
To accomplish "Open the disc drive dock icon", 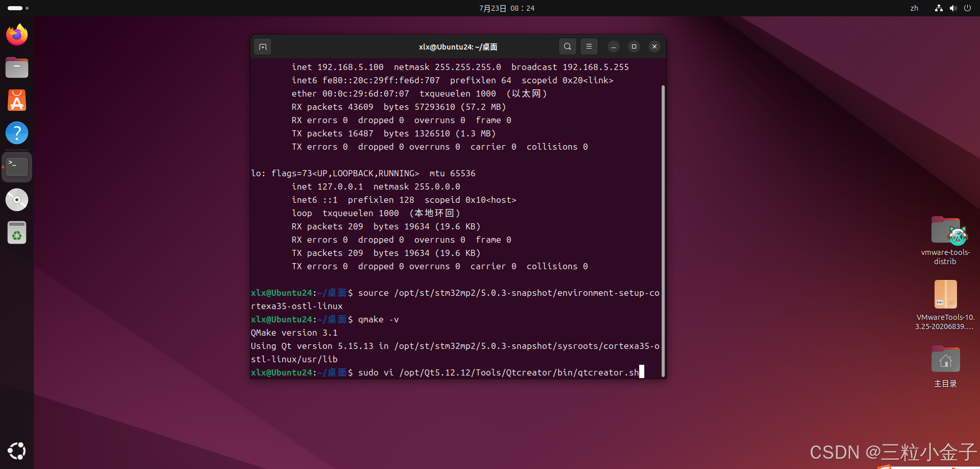I will tap(17, 200).
